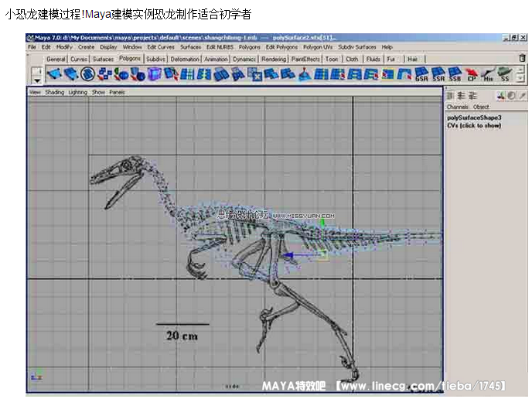
Task: Switch to the General shelf tab
Action: pos(56,59)
